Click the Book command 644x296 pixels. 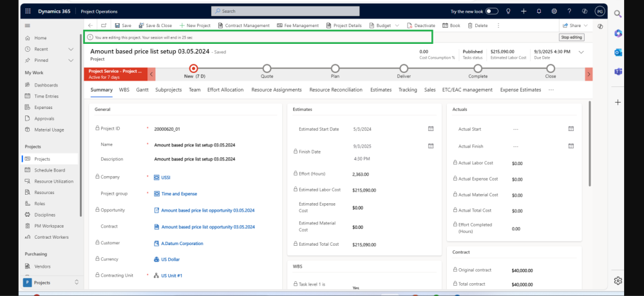click(451, 26)
